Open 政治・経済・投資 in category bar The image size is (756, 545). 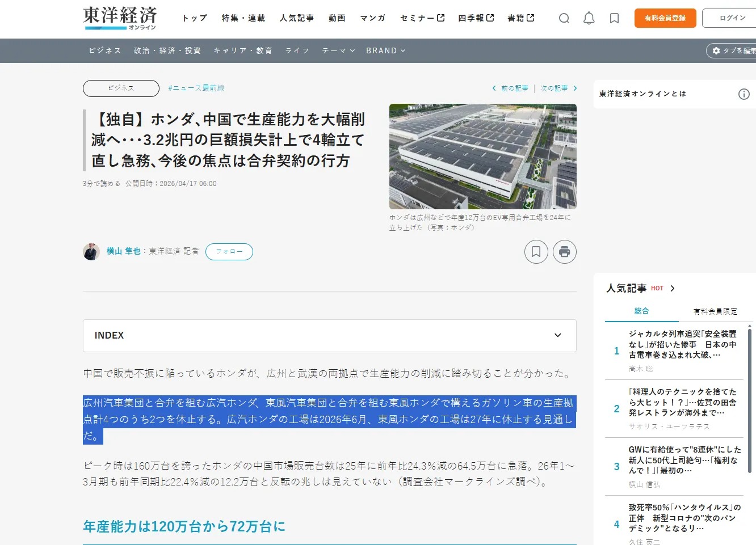[x=167, y=50]
